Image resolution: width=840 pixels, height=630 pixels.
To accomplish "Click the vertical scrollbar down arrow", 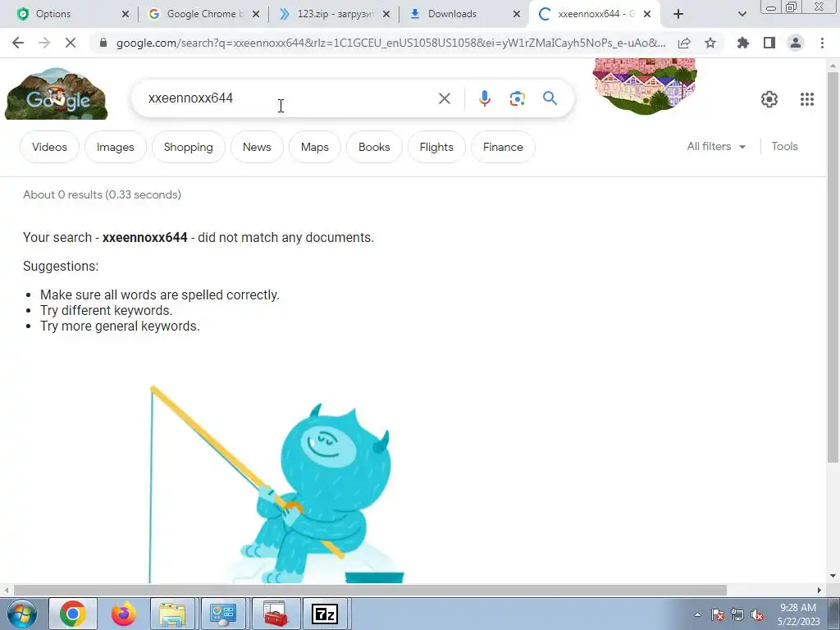I will click(x=833, y=577).
